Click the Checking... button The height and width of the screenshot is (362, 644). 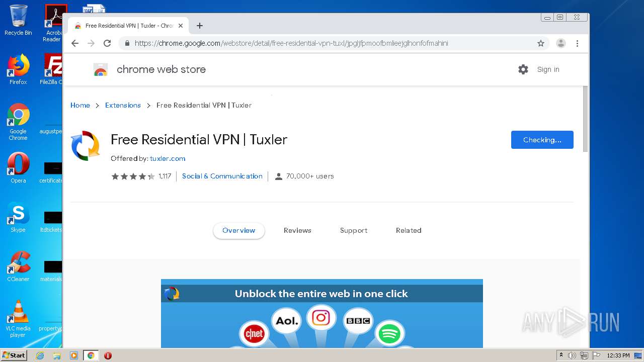click(x=542, y=140)
